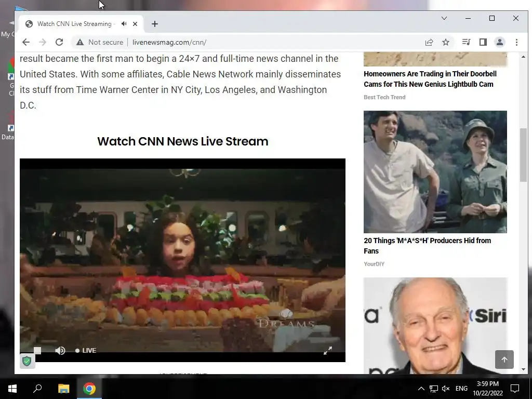Open Chrome three-dot menu
The height and width of the screenshot is (399, 532).
[x=516, y=42]
